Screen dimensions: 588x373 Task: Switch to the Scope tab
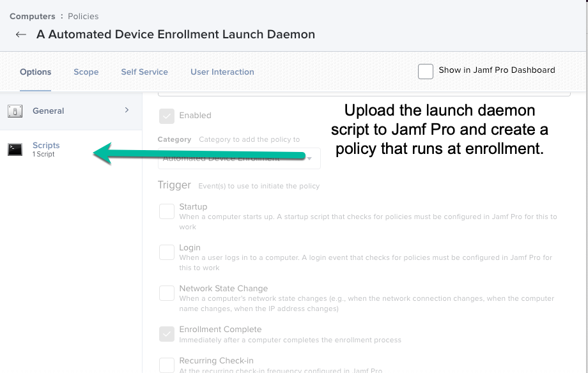86,72
